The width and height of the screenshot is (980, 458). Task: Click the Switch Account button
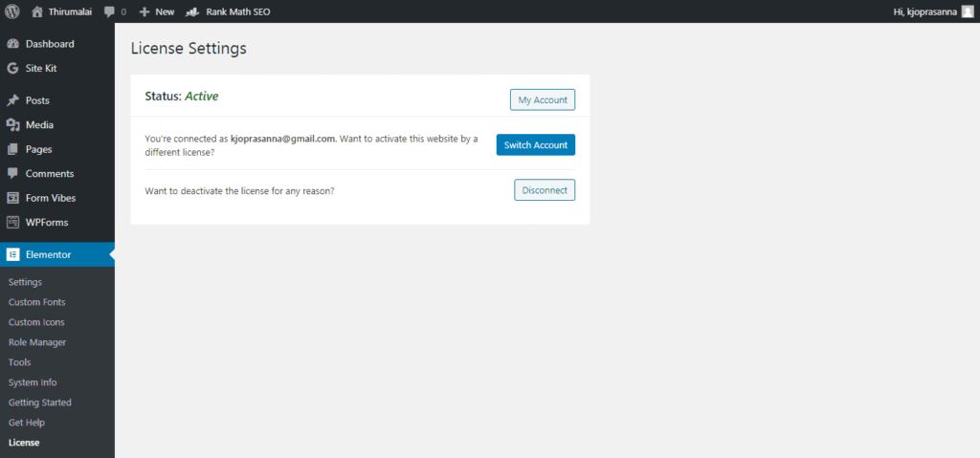pos(536,145)
